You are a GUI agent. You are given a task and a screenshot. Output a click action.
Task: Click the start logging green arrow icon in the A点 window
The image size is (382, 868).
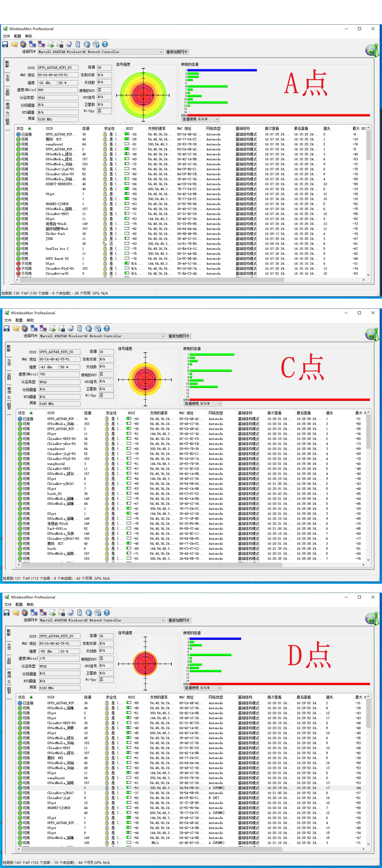50,44
